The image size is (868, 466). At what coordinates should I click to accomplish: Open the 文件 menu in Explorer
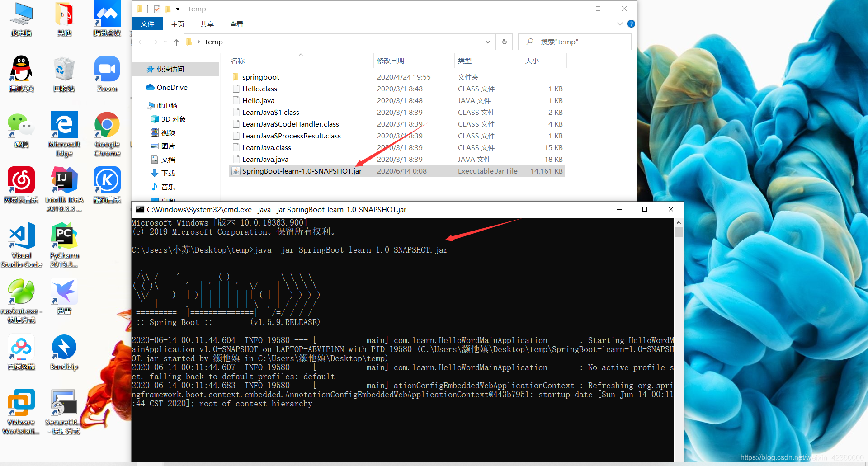147,24
